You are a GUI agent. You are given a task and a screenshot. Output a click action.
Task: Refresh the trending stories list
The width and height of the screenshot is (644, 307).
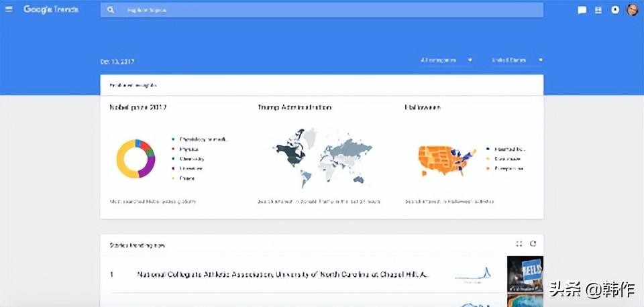click(x=533, y=244)
